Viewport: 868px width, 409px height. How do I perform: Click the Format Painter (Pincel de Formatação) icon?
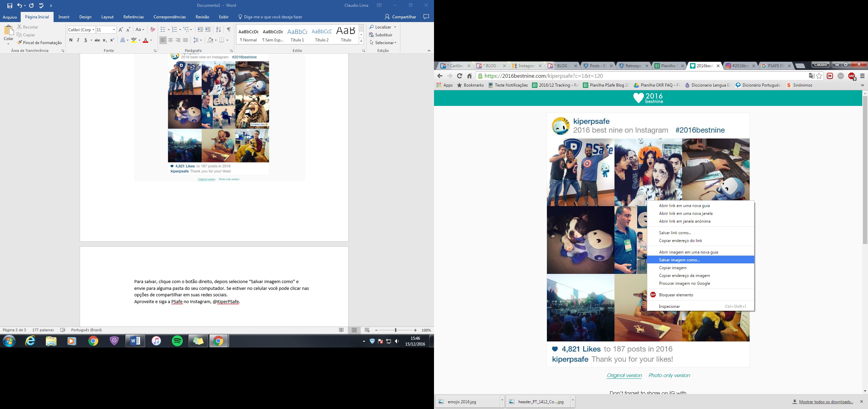[x=20, y=43]
